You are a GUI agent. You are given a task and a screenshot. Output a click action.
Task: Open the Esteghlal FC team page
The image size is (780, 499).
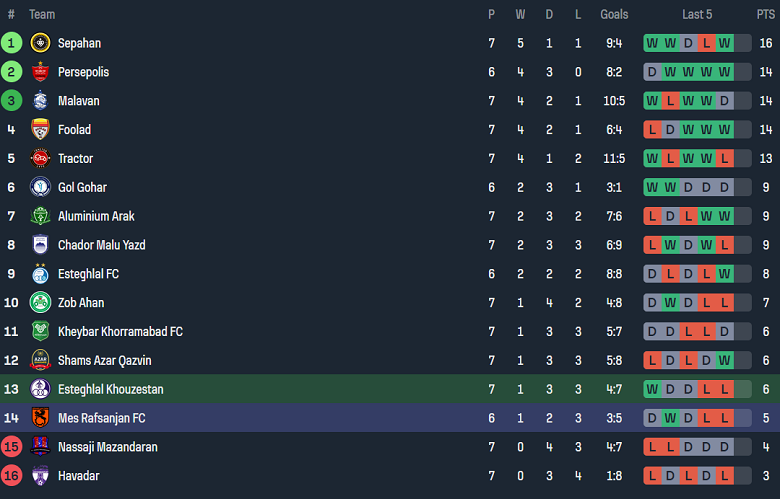click(x=88, y=274)
